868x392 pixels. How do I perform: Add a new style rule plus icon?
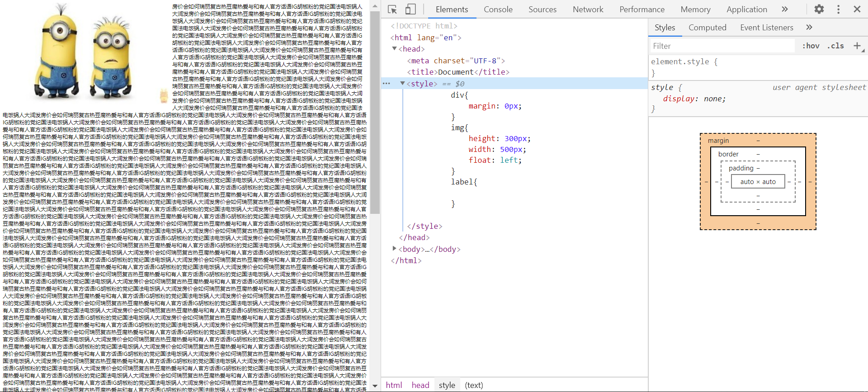click(857, 46)
